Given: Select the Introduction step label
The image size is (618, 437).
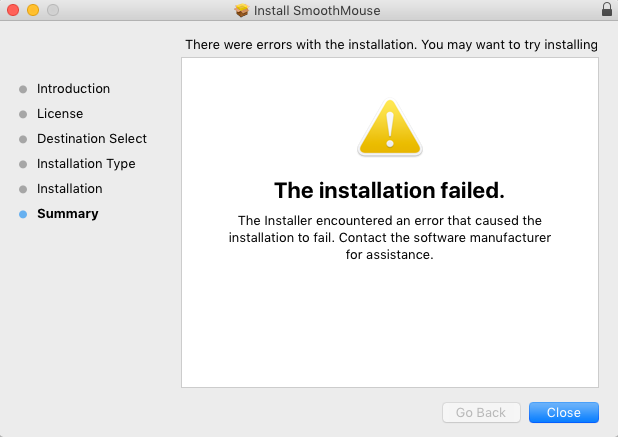Looking at the screenshot, I should click(73, 89).
